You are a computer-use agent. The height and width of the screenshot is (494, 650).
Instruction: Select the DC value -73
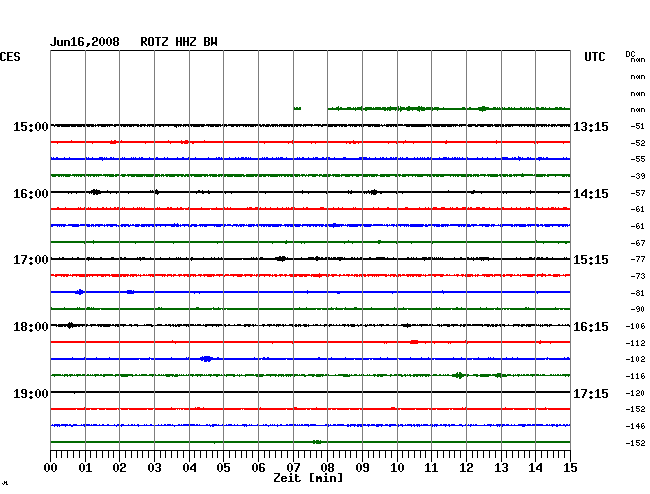coord(638,276)
